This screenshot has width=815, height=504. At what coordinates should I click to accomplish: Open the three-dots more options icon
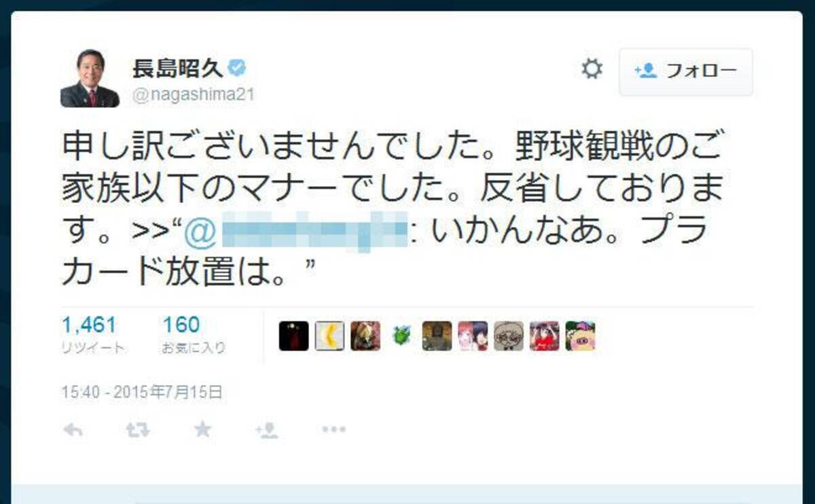click(x=333, y=429)
